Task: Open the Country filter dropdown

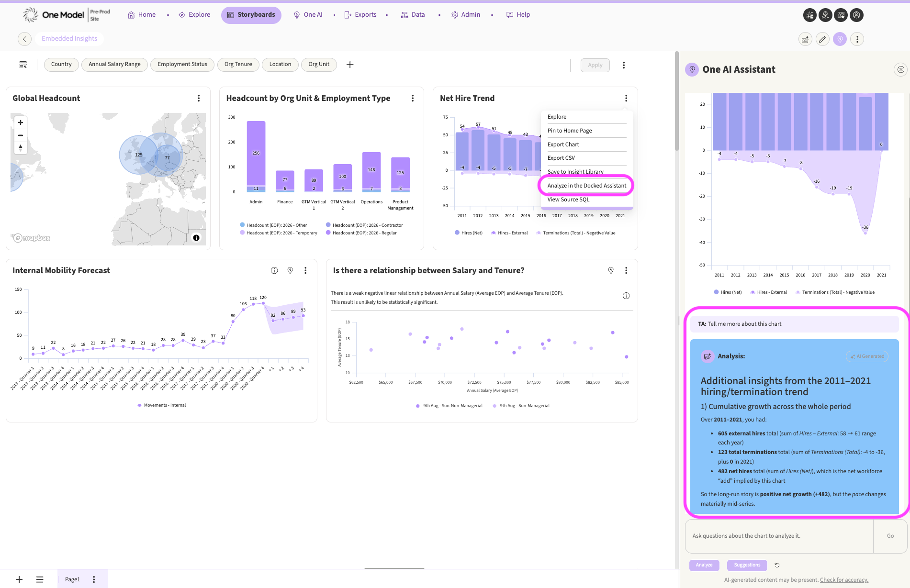Action: tap(61, 64)
